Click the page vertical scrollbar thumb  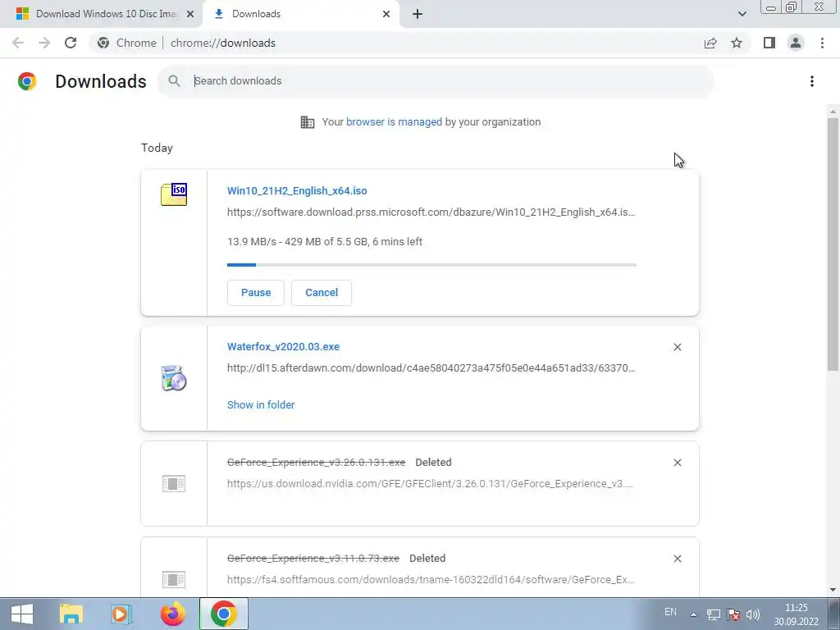(x=833, y=244)
